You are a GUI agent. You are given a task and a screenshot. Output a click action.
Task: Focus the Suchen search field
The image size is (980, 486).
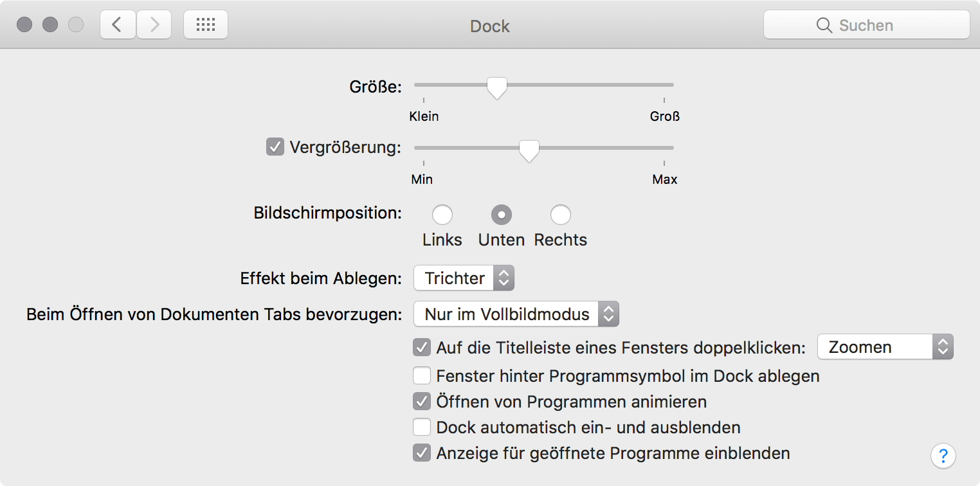tap(866, 25)
